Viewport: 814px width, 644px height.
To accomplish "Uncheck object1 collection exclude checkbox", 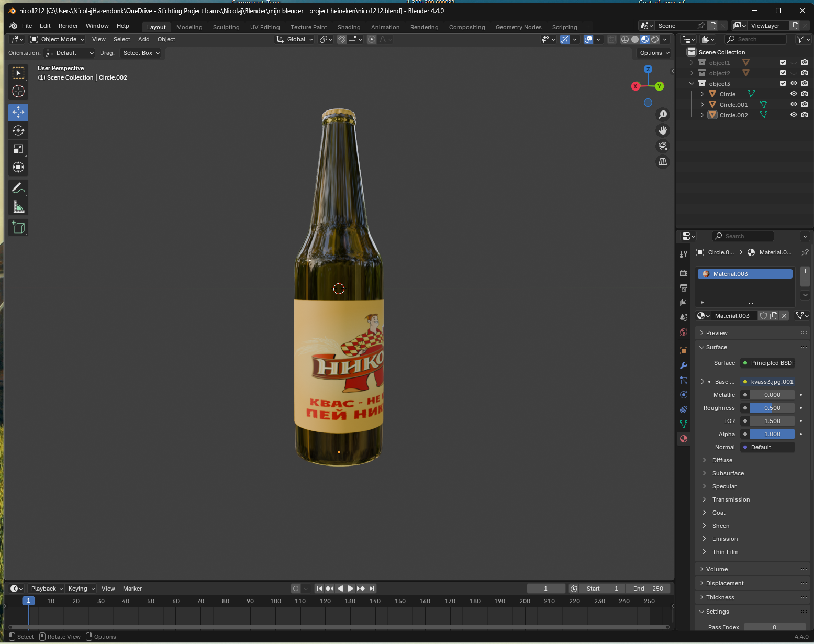I will (783, 63).
